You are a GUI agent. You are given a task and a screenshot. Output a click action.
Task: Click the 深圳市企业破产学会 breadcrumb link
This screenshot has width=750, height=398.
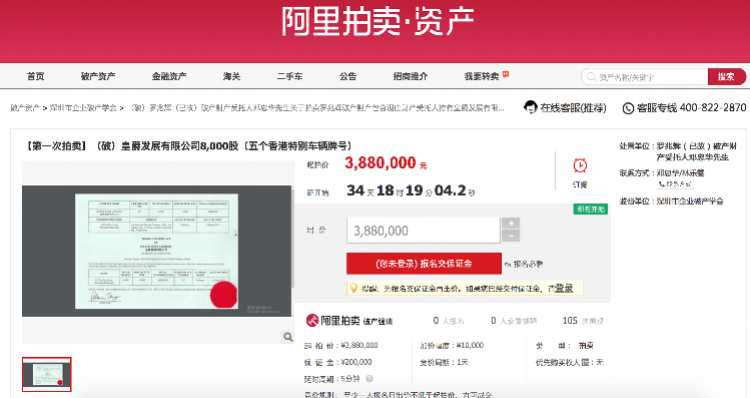[83, 108]
